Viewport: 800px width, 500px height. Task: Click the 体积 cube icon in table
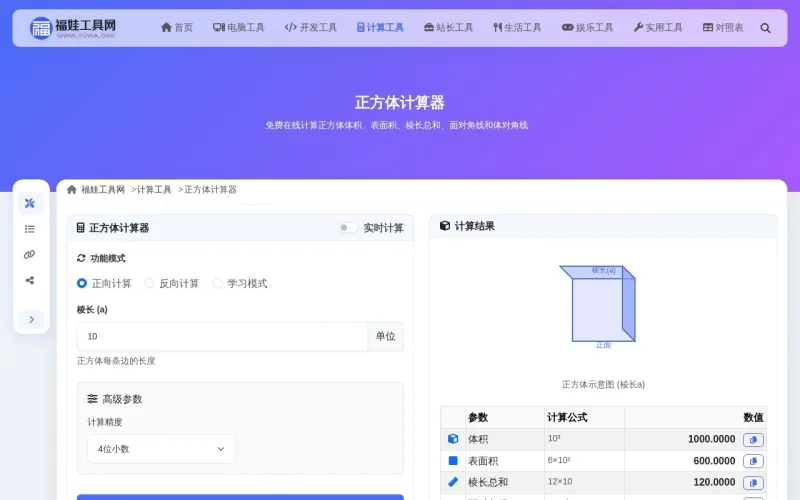(x=453, y=439)
